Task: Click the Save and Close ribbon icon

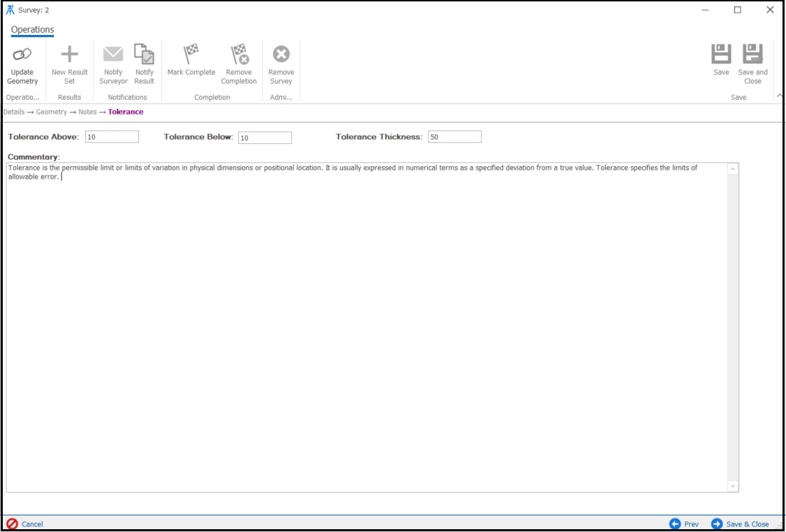Action: point(752,54)
